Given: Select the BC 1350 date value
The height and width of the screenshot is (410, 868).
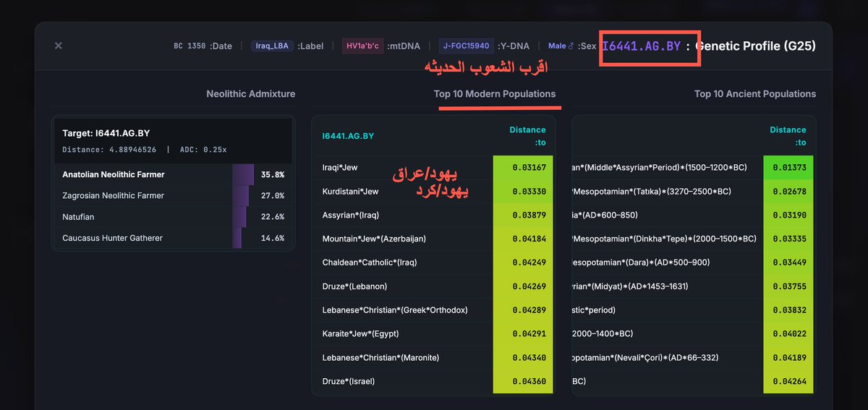Looking at the screenshot, I should (189, 46).
